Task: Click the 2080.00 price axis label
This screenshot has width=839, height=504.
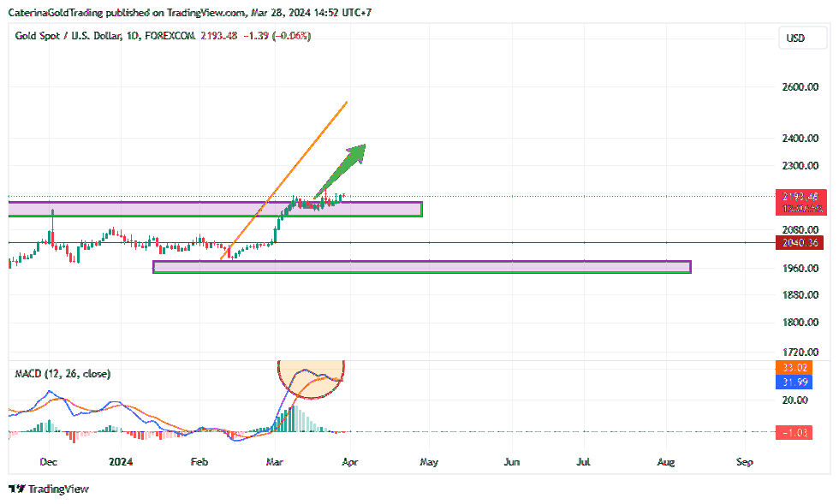Action: (x=800, y=229)
